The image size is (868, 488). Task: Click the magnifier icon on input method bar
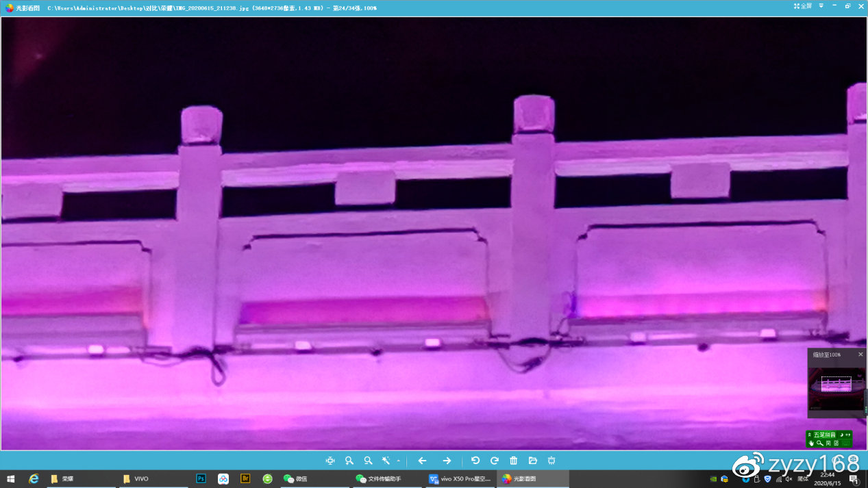click(x=819, y=443)
